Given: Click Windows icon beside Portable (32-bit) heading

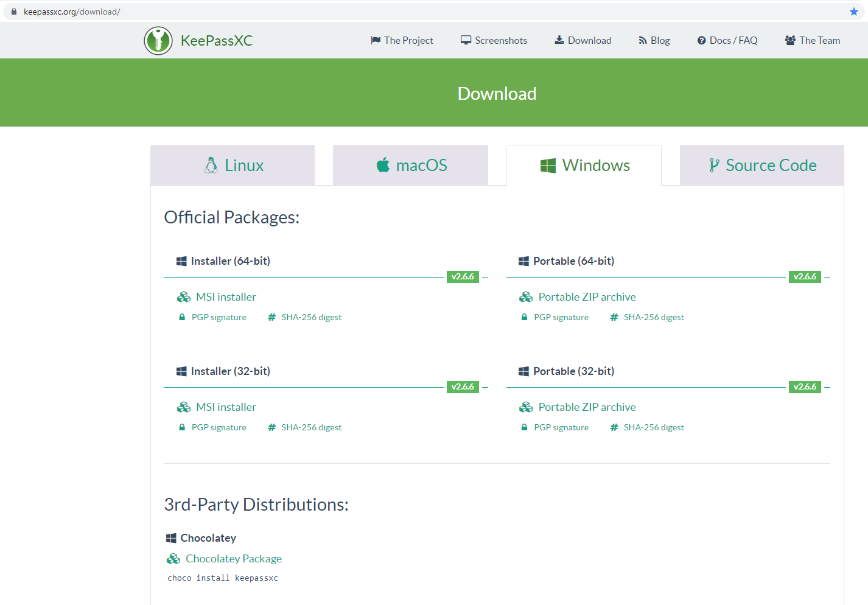Looking at the screenshot, I should (523, 371).
